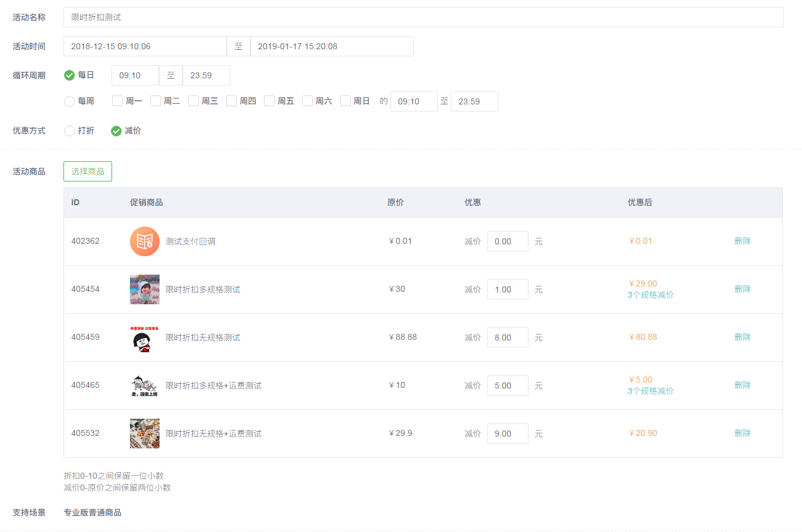
Task: Click product image of 限时折扣多规格+运费测试
Action: 145,386
